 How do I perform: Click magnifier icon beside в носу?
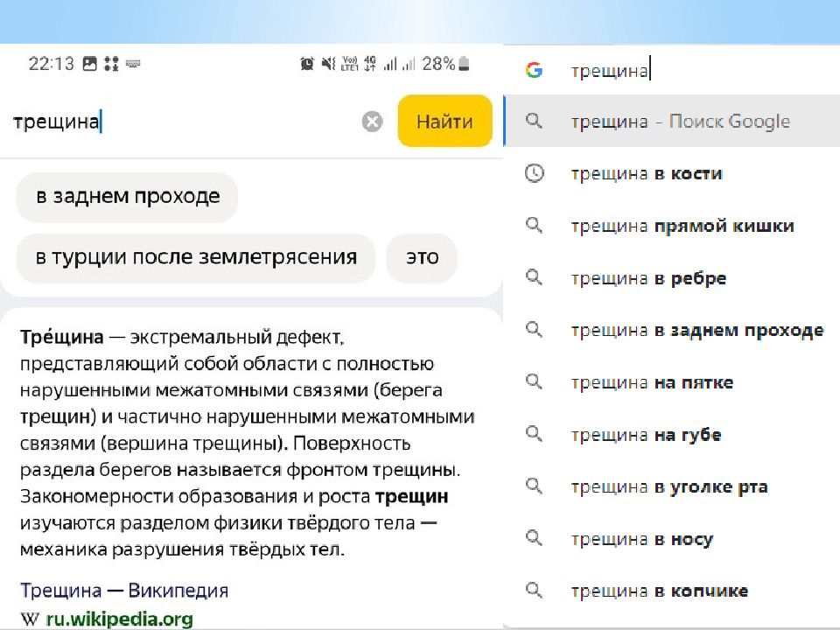(x=534, y=538)
